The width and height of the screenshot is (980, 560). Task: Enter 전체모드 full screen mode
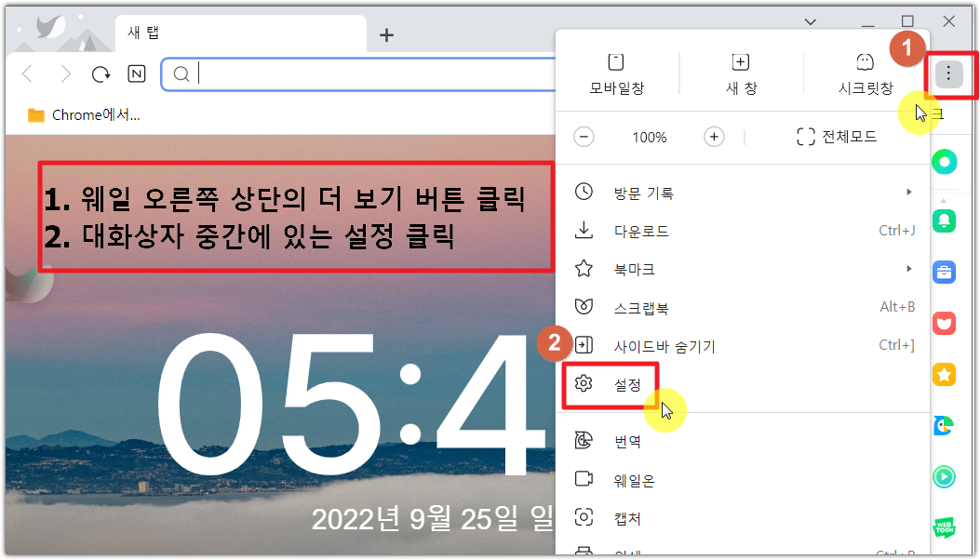click(x=837, y=136)
